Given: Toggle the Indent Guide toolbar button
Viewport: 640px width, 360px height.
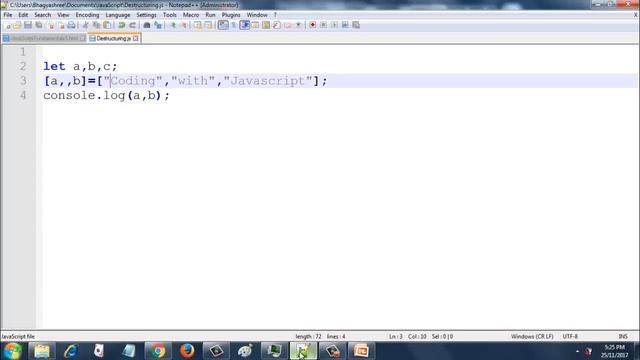Looking at the screenshot, I should point(244,25).
